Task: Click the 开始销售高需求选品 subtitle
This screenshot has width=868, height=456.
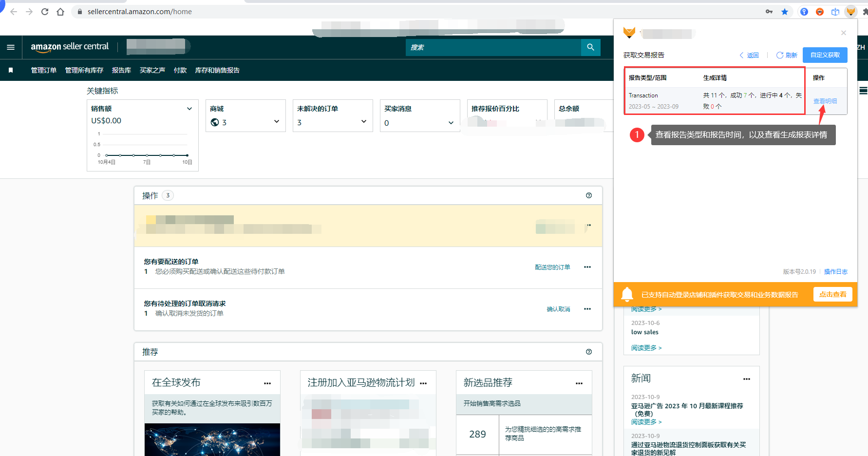Action: (x=492, y=403)
